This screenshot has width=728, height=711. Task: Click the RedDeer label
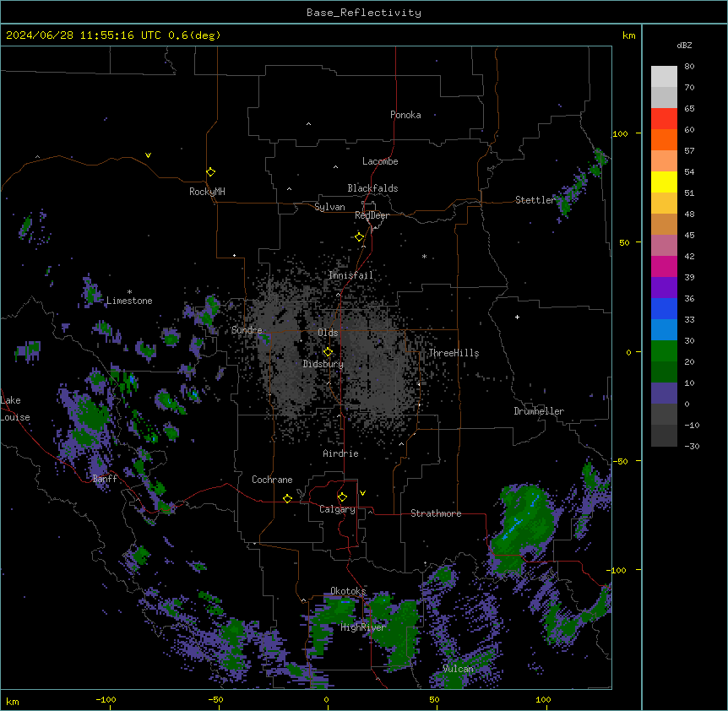click(x=372, y=215)
